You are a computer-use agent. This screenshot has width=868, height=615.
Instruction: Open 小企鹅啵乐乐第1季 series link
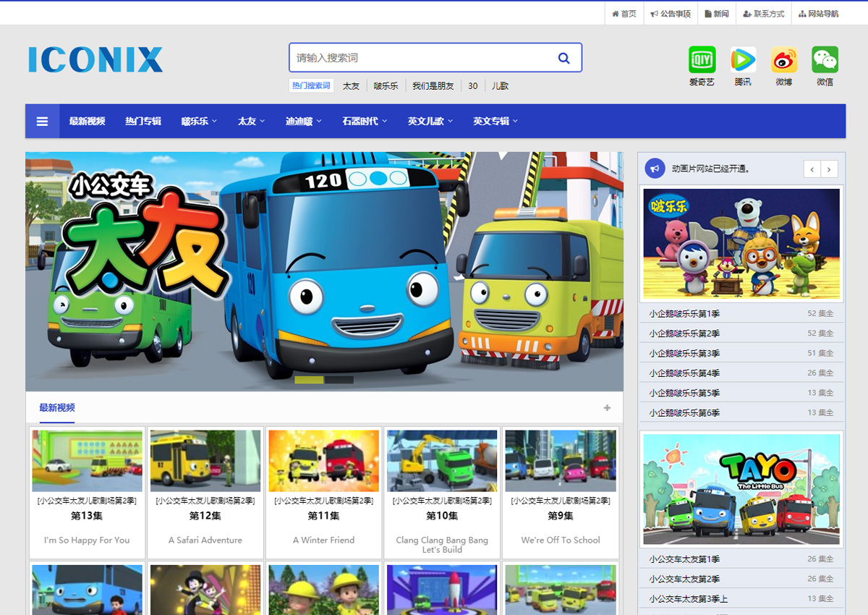tap(684, 313)
